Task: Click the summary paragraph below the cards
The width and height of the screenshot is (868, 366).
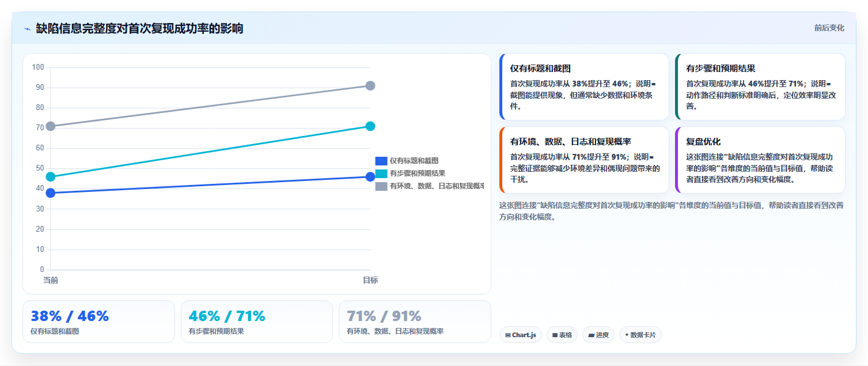Action: [x=672, y=211]
